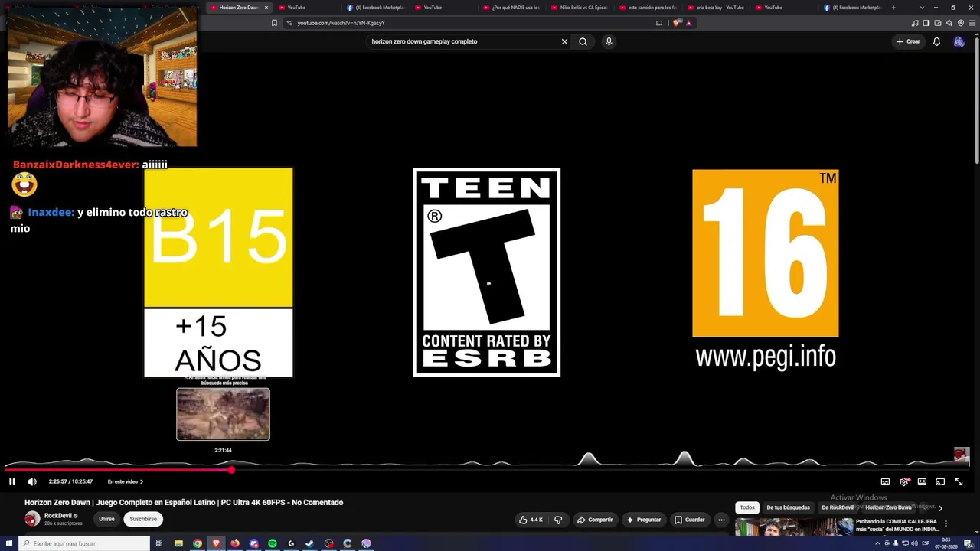Switch to '¿Por qué NADIE usa los' tab
This screenshot has width=980, height=551.
pos(511,8)
